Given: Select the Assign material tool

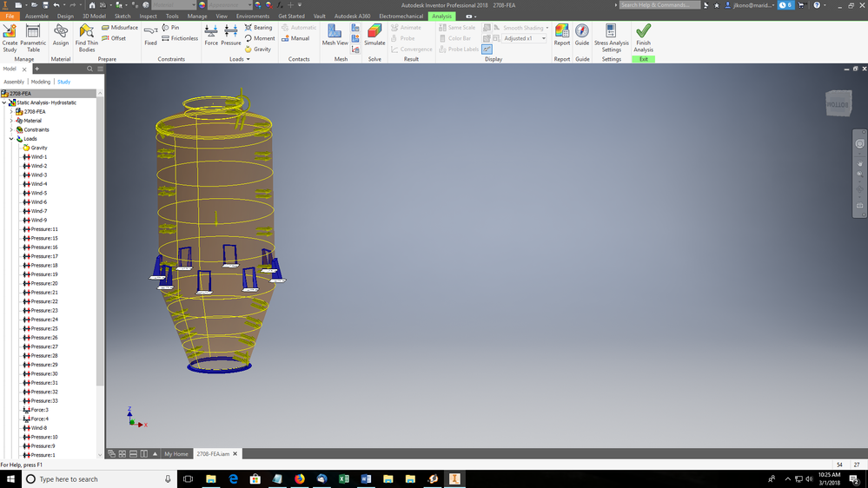Looking at the screenshot, I should (60, 35).
